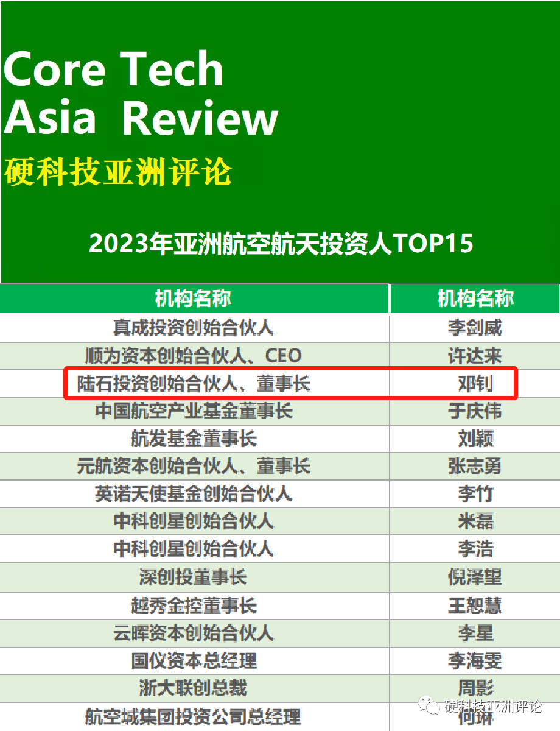Select the 陆石投资创始合伙人、董事长 cell

click(x=194, y=383)
